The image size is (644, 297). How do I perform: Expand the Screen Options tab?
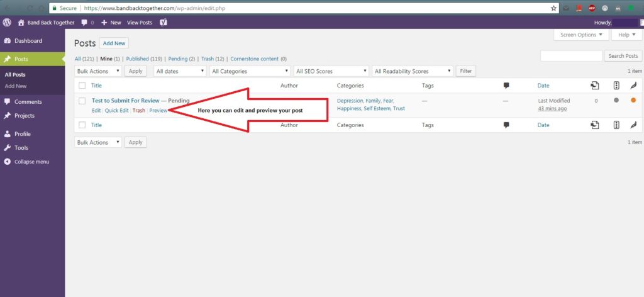(581, 35)
